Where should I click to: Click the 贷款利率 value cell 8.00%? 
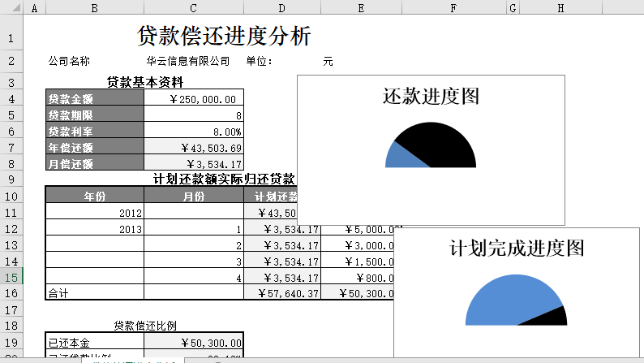point(194,132)
